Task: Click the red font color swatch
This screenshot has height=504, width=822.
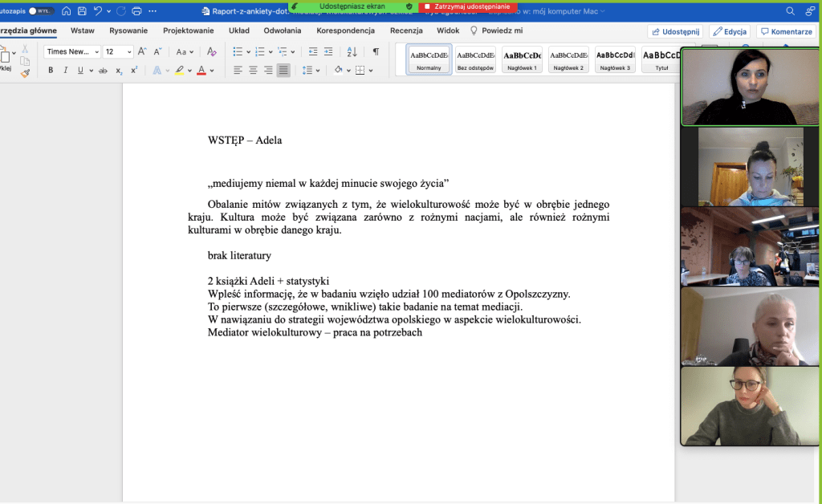Action: [x=201, y=71]
